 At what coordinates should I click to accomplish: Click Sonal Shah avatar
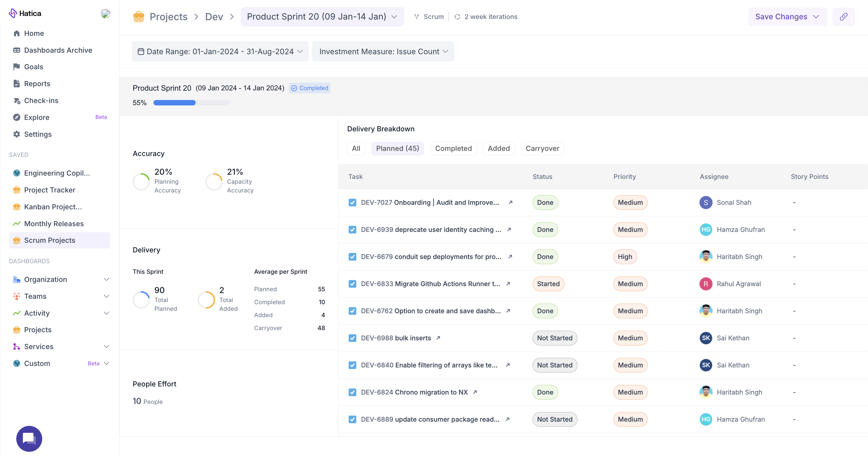tap(706, 202)
